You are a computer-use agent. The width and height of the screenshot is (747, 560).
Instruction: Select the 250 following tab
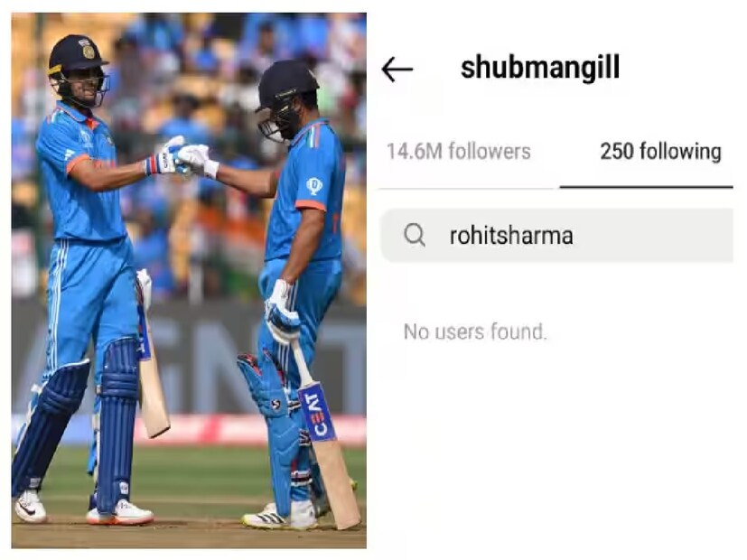click(x=660, y=152)
